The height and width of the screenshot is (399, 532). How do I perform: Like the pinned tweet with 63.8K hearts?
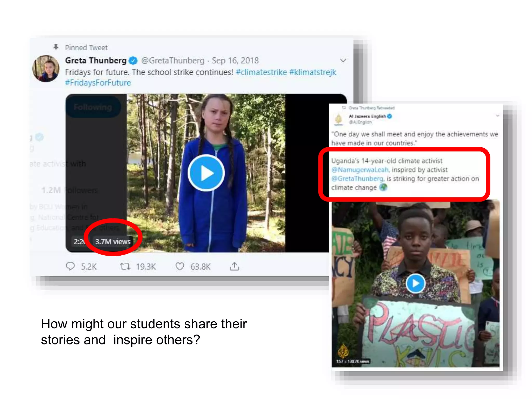180,267
